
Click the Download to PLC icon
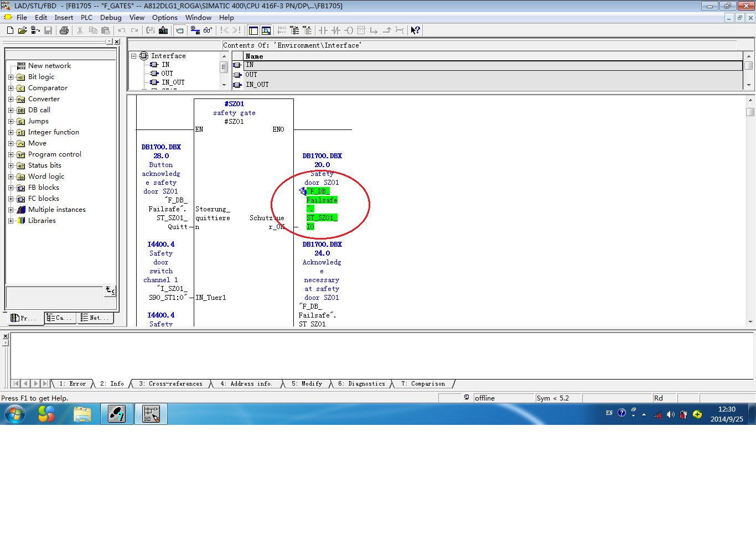coord(163,30)
